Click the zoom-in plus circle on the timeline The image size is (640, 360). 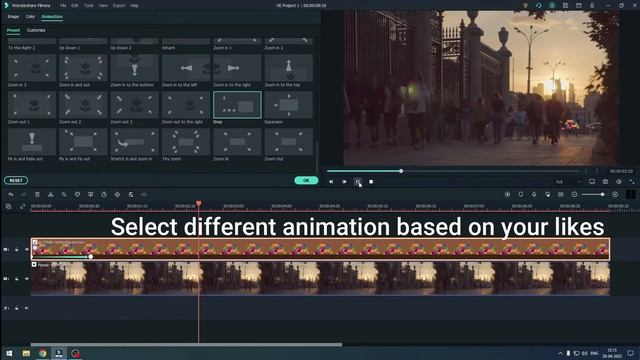[x=615, y=195]
